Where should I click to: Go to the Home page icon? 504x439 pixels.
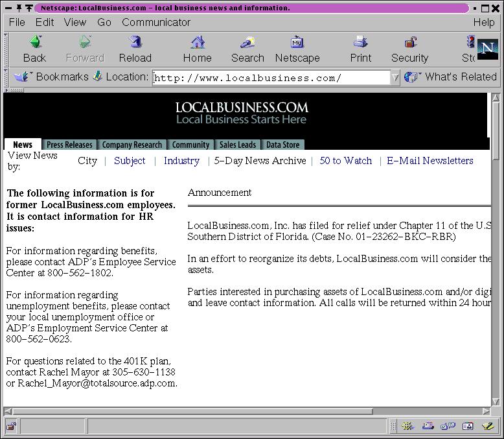click(x=198, y=42)
